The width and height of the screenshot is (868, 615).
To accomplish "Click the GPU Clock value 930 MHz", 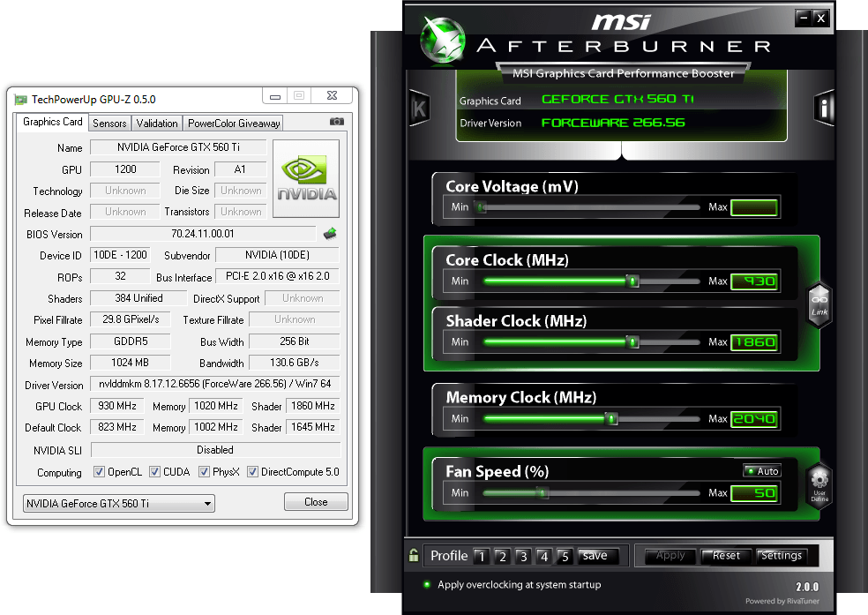I will click(117, 406).
